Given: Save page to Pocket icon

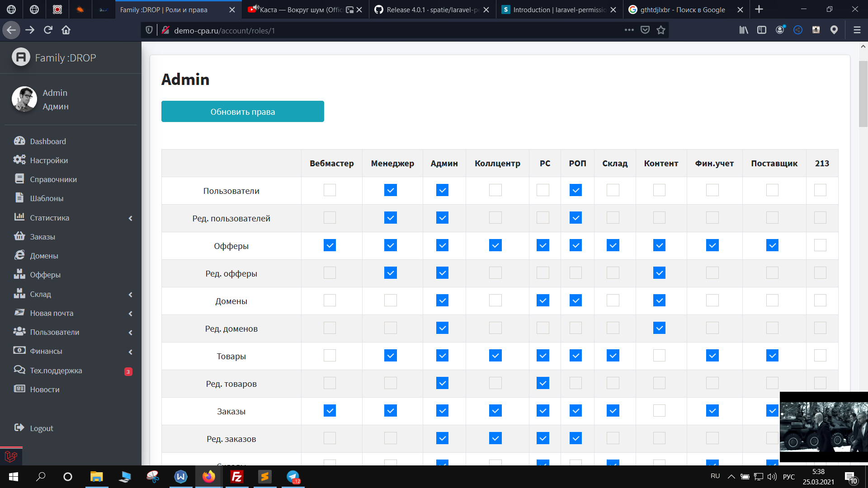Looking at the screenshot, I should [x=645, y=30].
